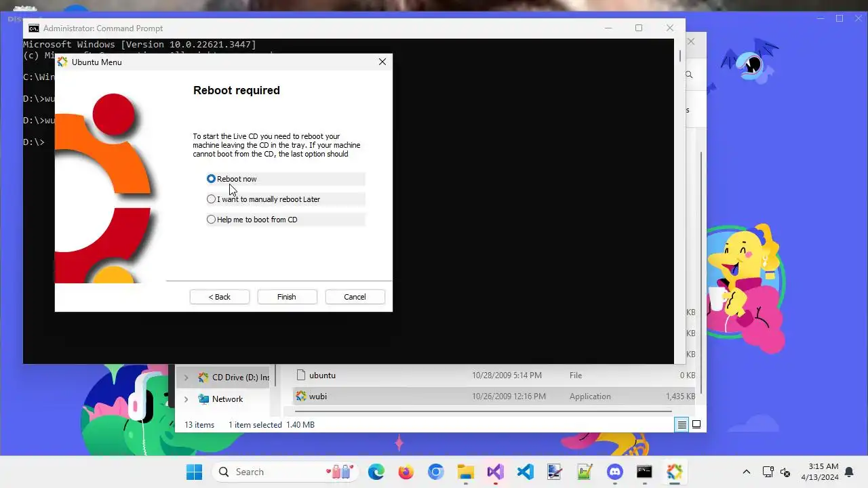Image resolution: width=868 pixels, height=488 pixels.
Task: Click the ubuntu file's document icon
Action: click(301, 375)
